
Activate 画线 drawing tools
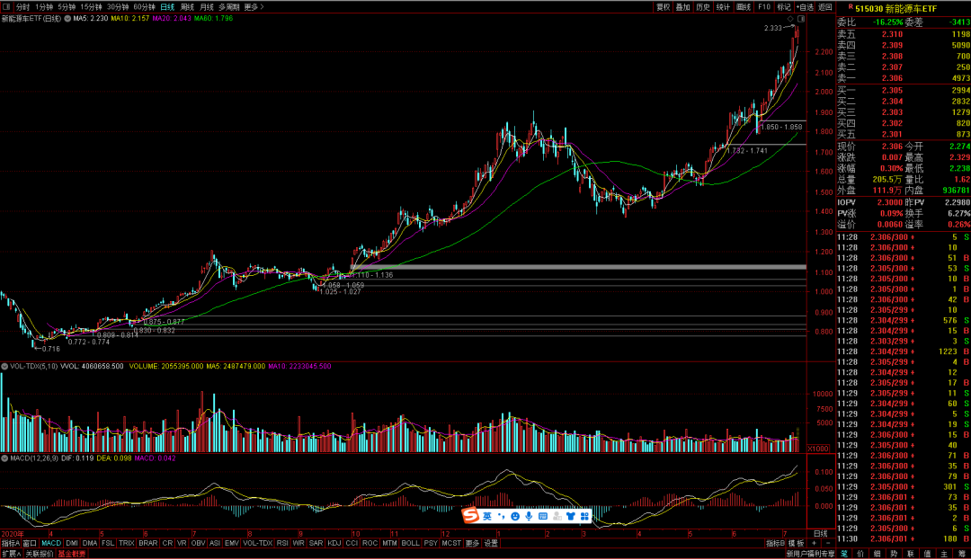click(744, 7)
